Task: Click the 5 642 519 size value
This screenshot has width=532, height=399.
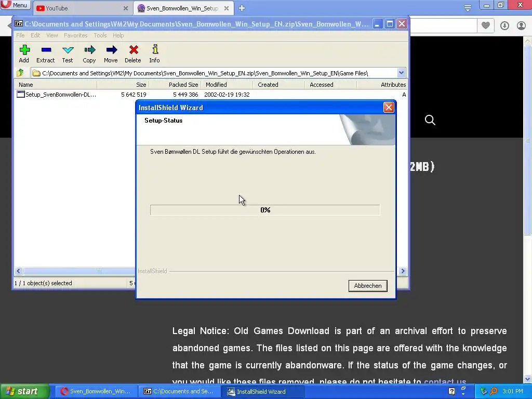Action: [134, 95]
